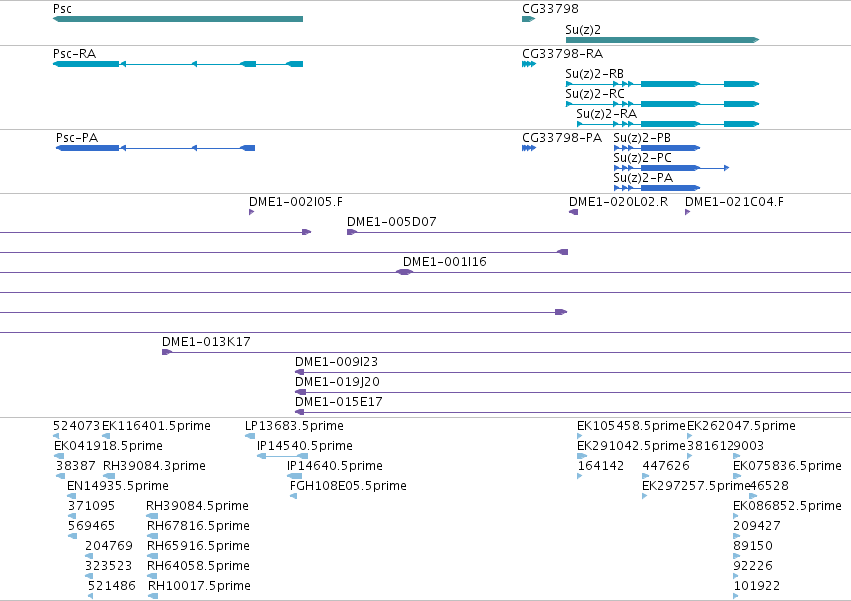Viewport: 851px width, 601px height.
Task: Click EST RH65916.5prime
Action: pyautogui.click(x=198, y=546)
